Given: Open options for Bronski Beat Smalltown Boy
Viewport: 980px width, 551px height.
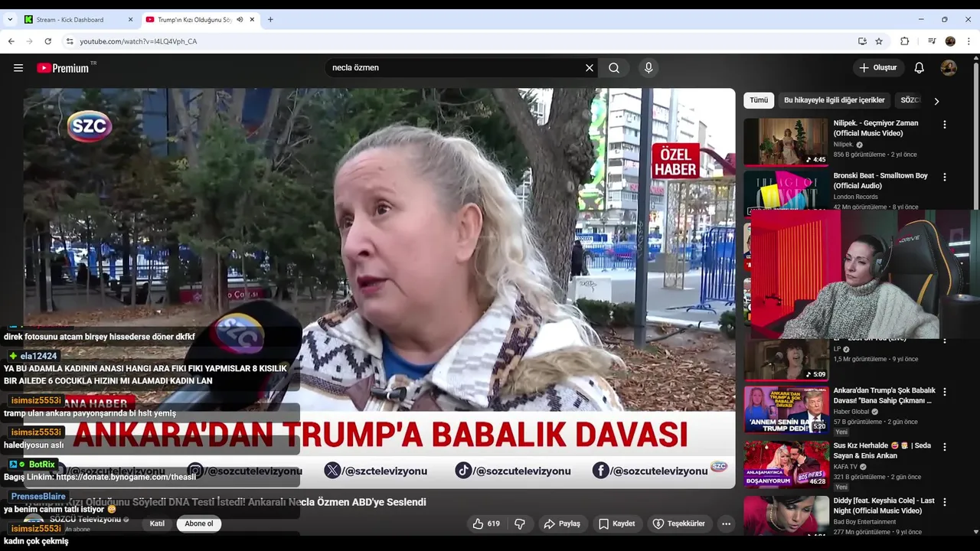Looking at the screenshot, I should click(944, 177).
